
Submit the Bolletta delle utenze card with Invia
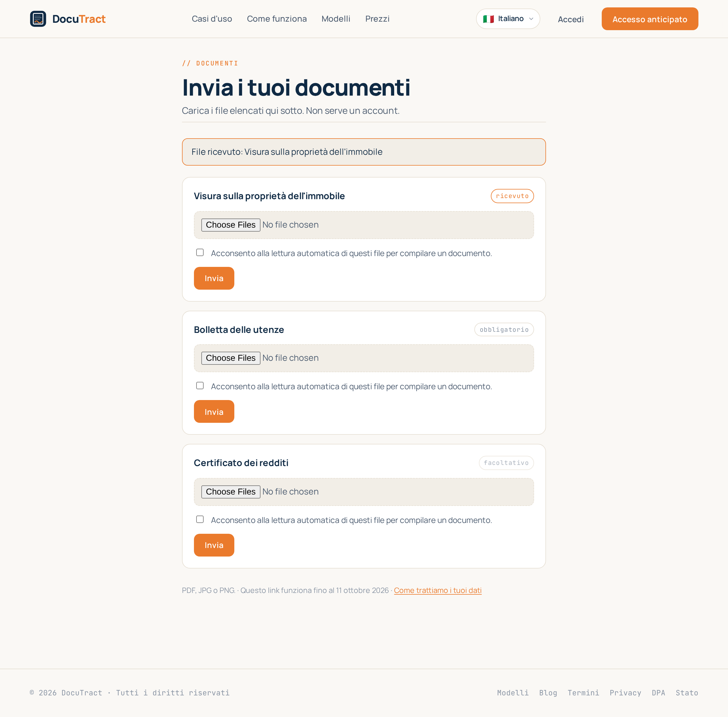click(214, 412)
